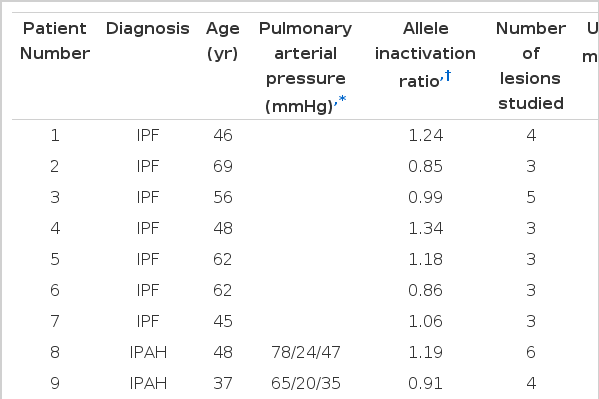Click the Number of lesions studied header
This screenshot has height=399, width=599.
point(531,66)
